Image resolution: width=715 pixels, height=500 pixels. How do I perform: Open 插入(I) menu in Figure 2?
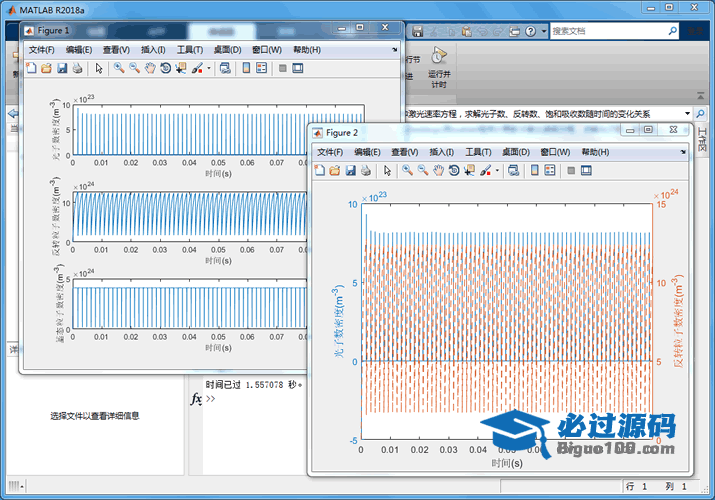441,152
